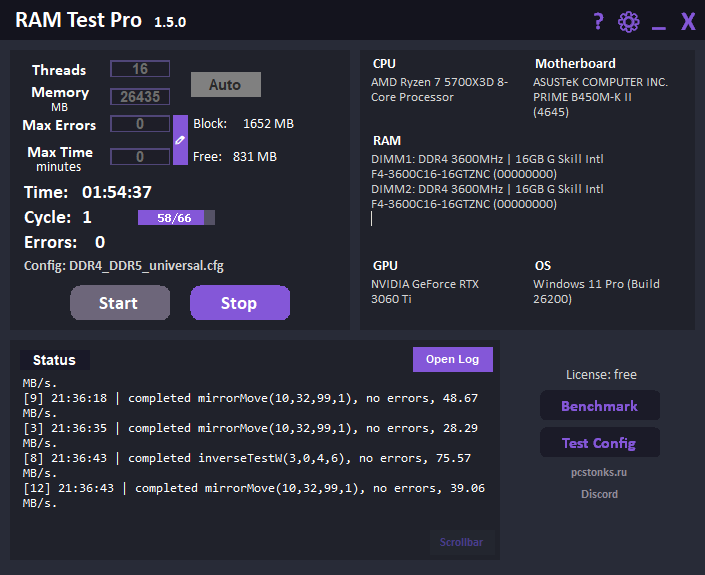Click the Auto button
This screenshot has width=705, height=575.
coord(226,85)
